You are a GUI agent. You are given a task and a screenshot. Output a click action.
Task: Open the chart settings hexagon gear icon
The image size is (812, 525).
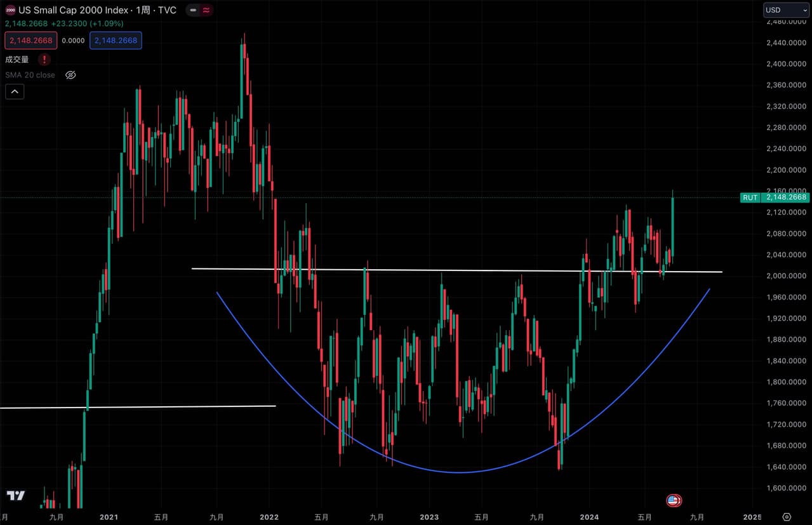click(787, 517)
